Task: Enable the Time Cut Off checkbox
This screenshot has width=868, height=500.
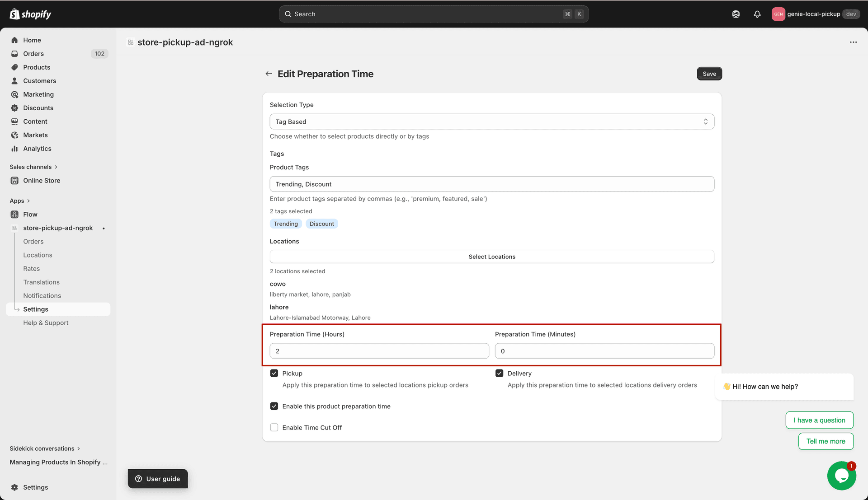Action: pos(274,427)
